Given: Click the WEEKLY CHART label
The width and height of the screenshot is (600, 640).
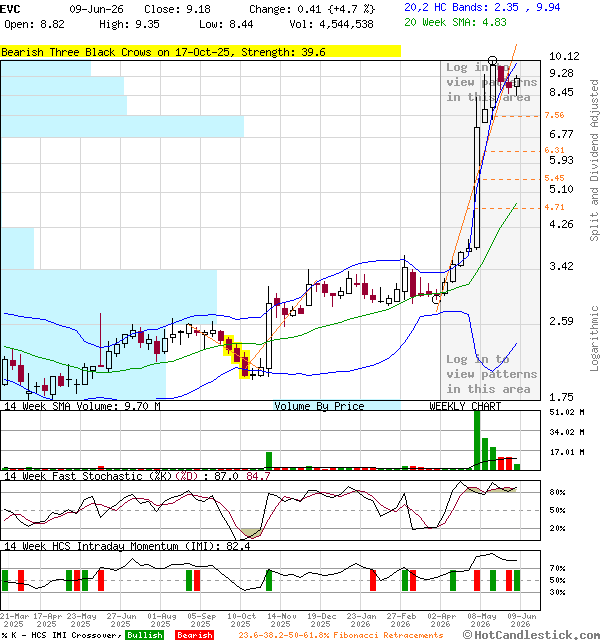Looking at the screenshot, I should coord(465,406).
